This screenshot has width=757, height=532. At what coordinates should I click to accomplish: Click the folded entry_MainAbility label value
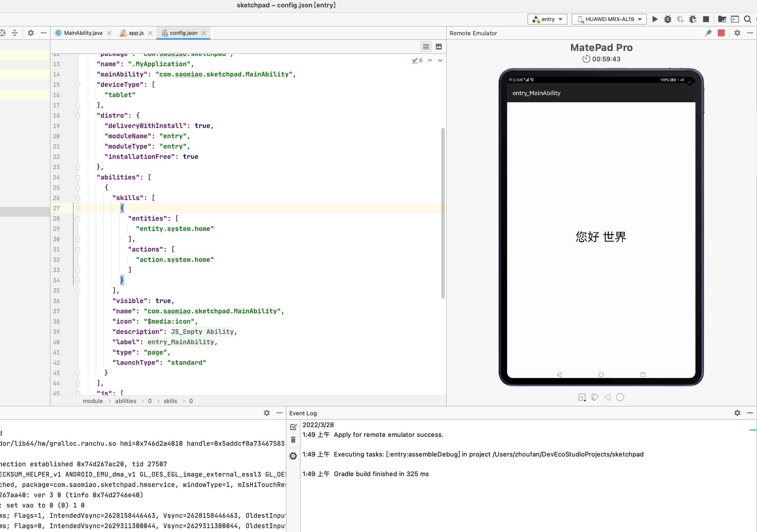point(181,342)
